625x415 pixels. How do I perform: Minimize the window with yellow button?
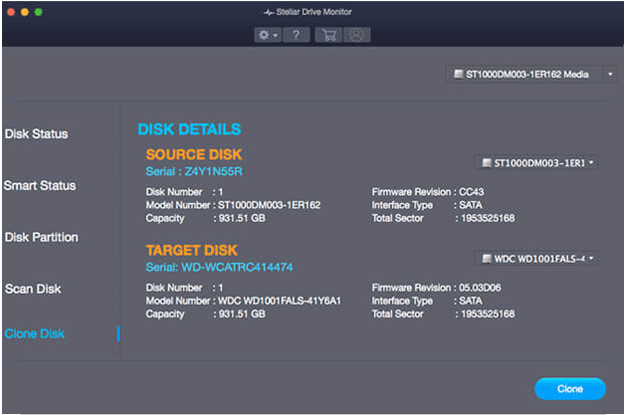coord(25,12)
